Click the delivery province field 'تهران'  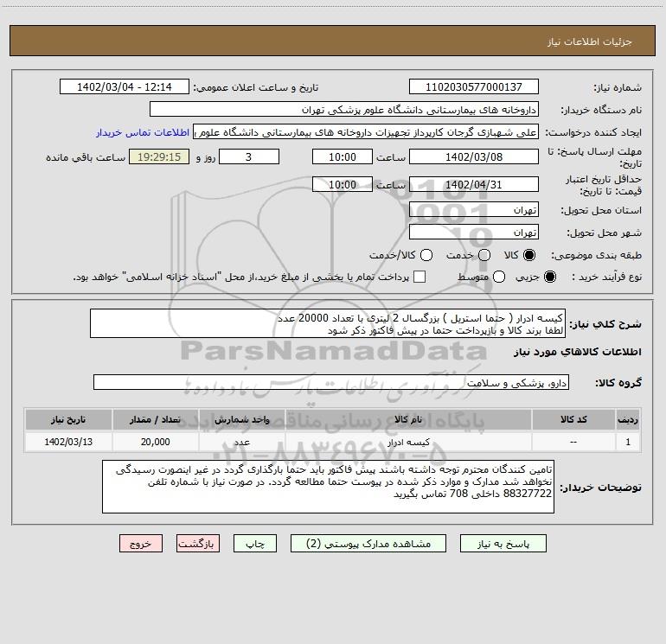474,209
